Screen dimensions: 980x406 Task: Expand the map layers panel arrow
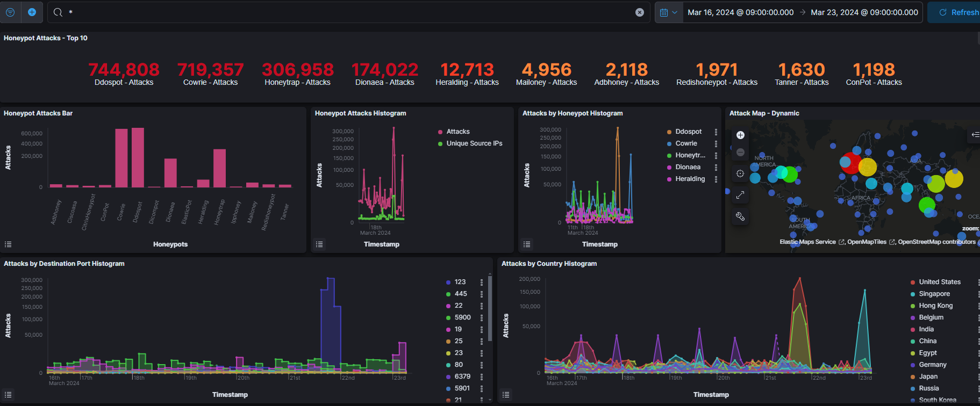tap(975, 134)
